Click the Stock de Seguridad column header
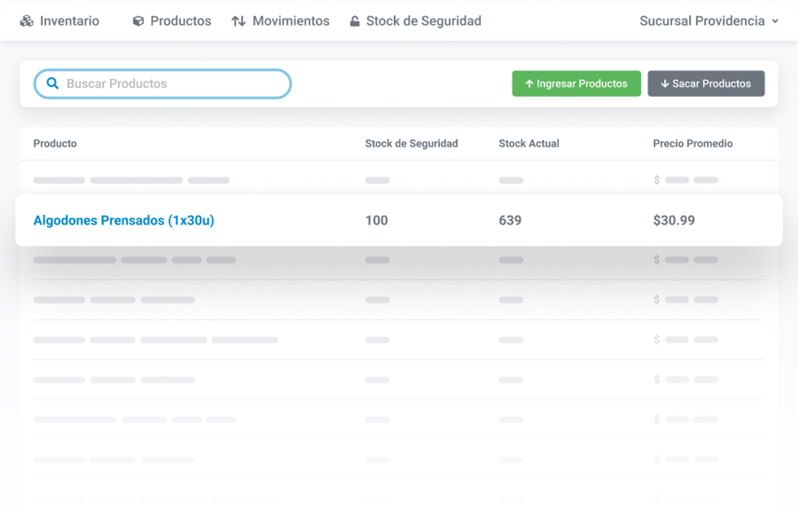This screenshot has height=532, width=798. coord(411,144)
